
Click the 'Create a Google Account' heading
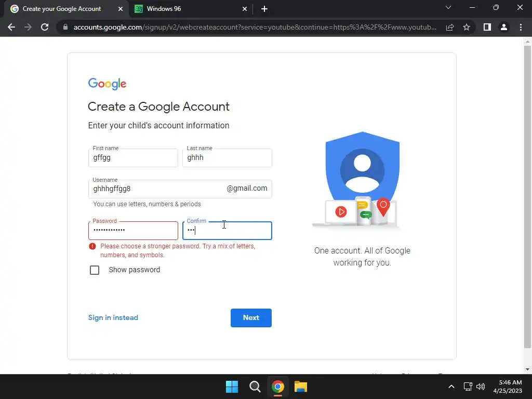[158, 107]
